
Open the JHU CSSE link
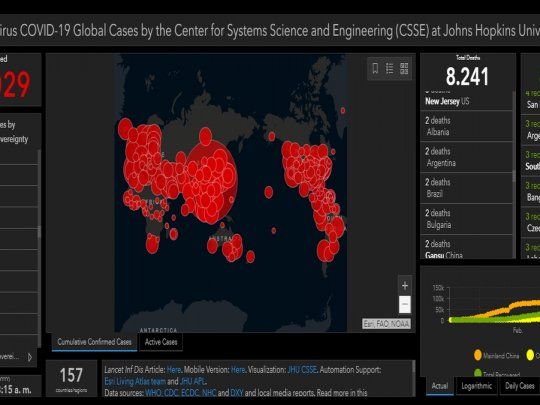pyautogui.click(x=302, y=370)
